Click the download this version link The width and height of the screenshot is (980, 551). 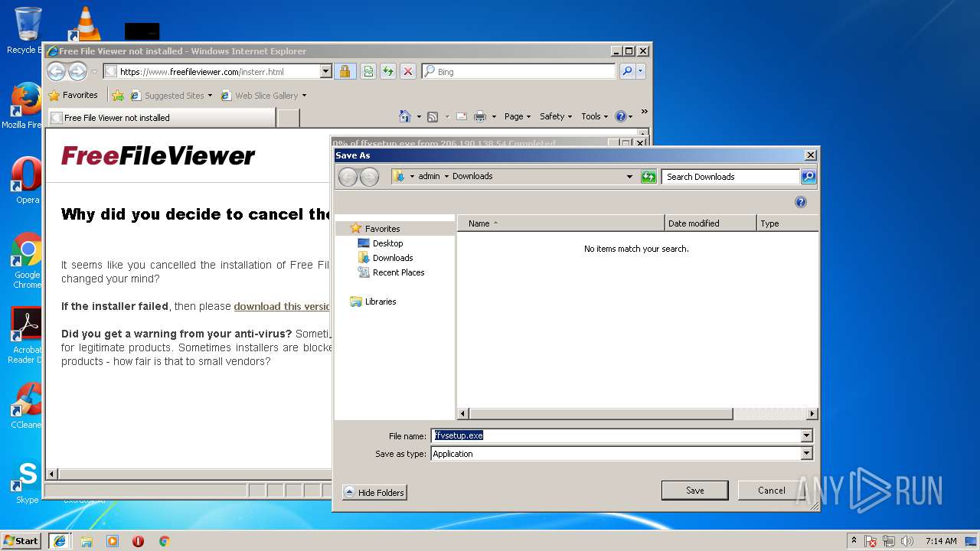pyautogui.click(x=282, y=306)
